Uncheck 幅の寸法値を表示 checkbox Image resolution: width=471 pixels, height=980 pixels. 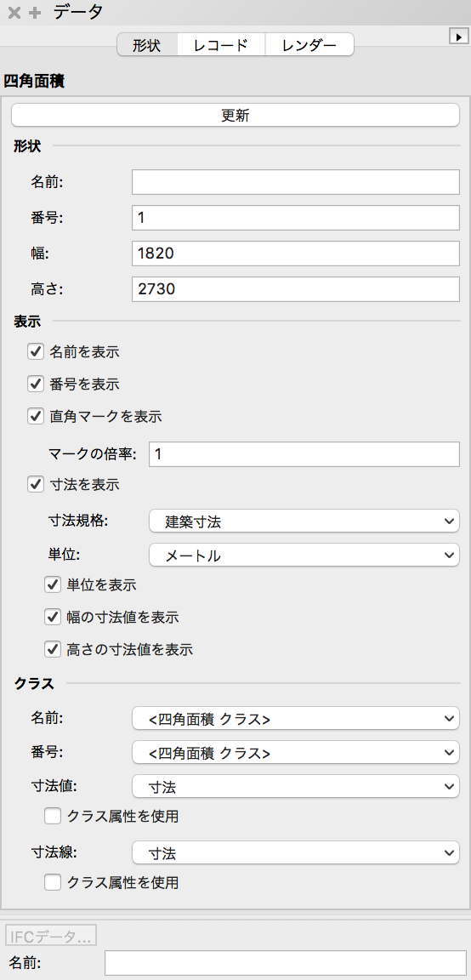pos(52,618)
